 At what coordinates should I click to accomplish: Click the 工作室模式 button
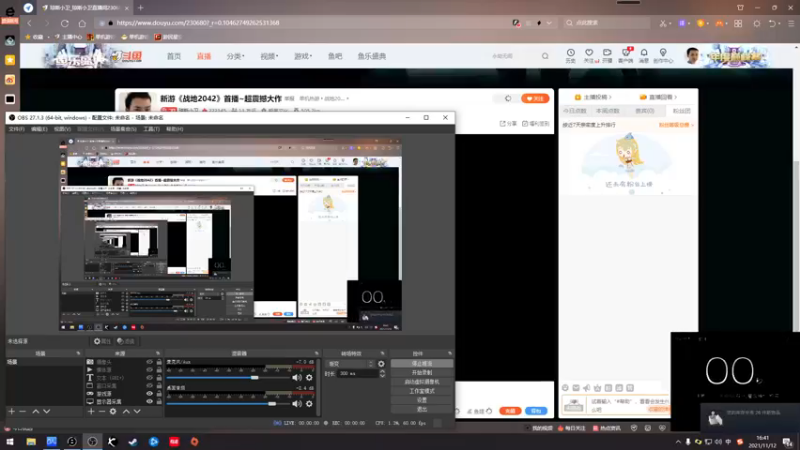pos(421,391)
